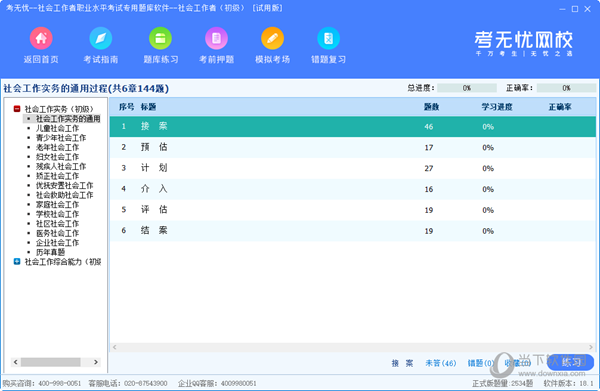Click the 题数 column header
This screenshot has height=391, width=600.
tap(431, 107)
